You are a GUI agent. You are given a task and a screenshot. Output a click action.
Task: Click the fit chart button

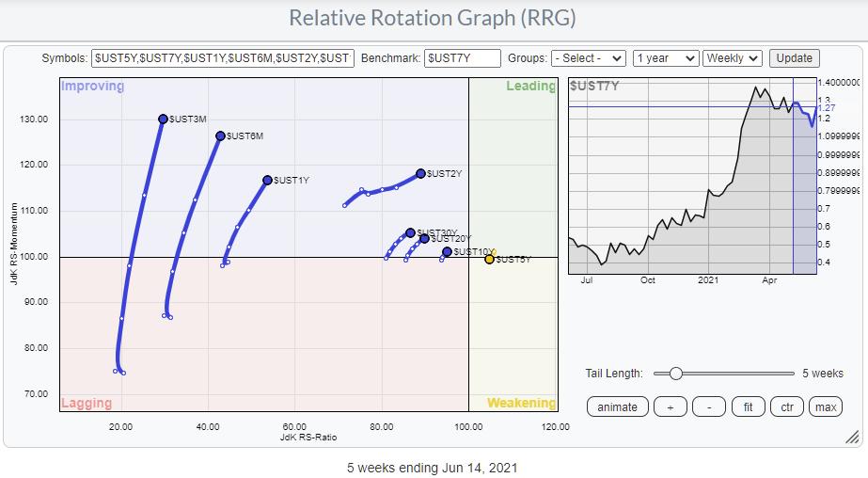(x=749, y=406)
